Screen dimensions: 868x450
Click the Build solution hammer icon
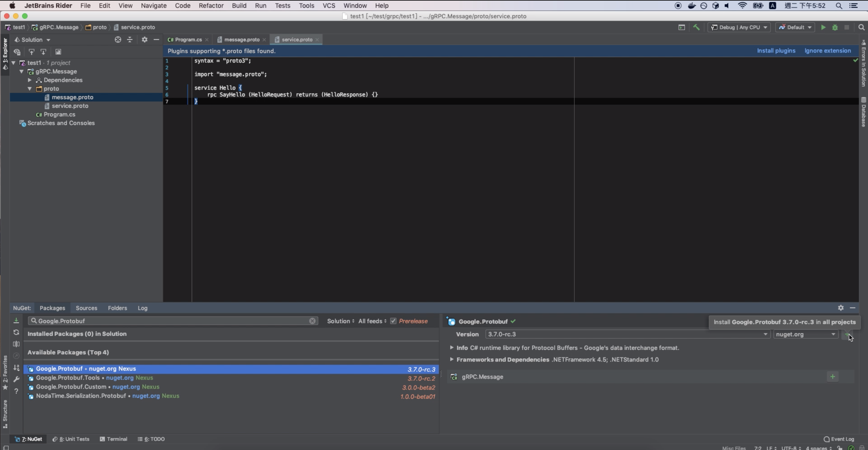tap(696, 27)
